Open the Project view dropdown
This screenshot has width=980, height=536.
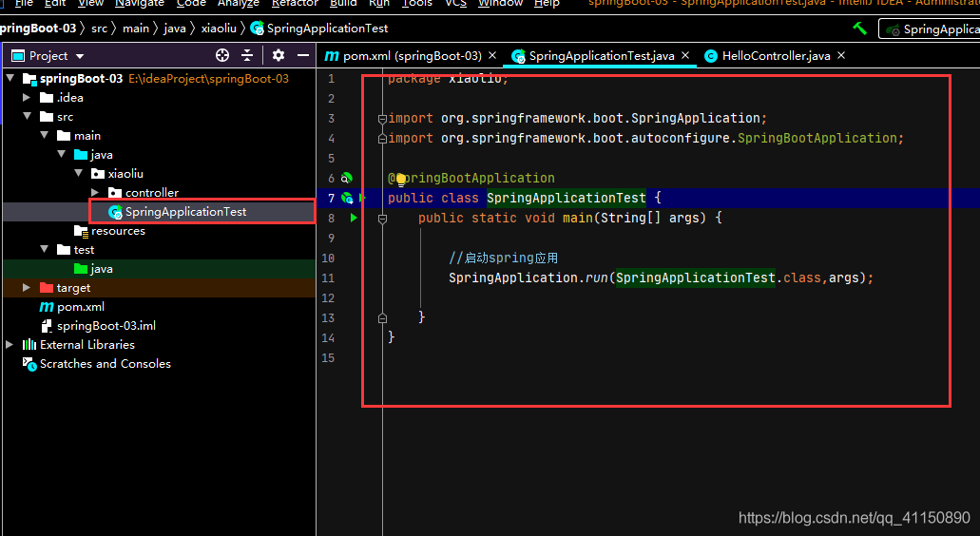(80, 56)
